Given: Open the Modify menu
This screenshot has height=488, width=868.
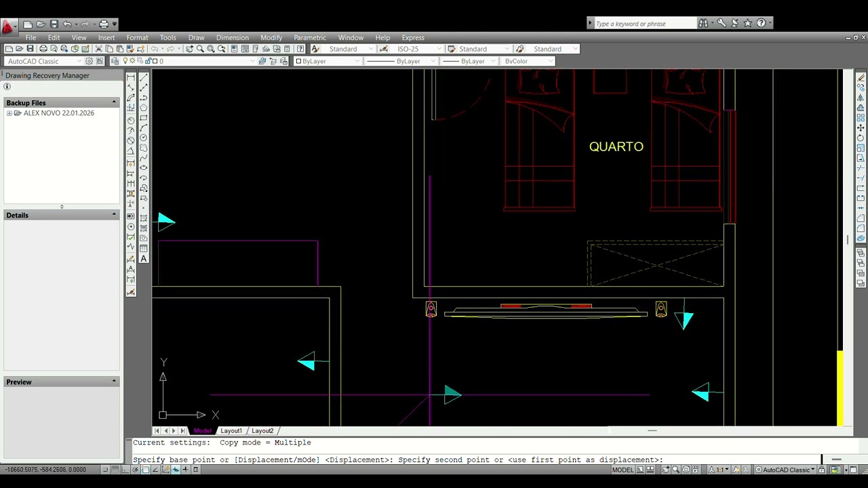Looking at the screenshot, I should [271, 37].
